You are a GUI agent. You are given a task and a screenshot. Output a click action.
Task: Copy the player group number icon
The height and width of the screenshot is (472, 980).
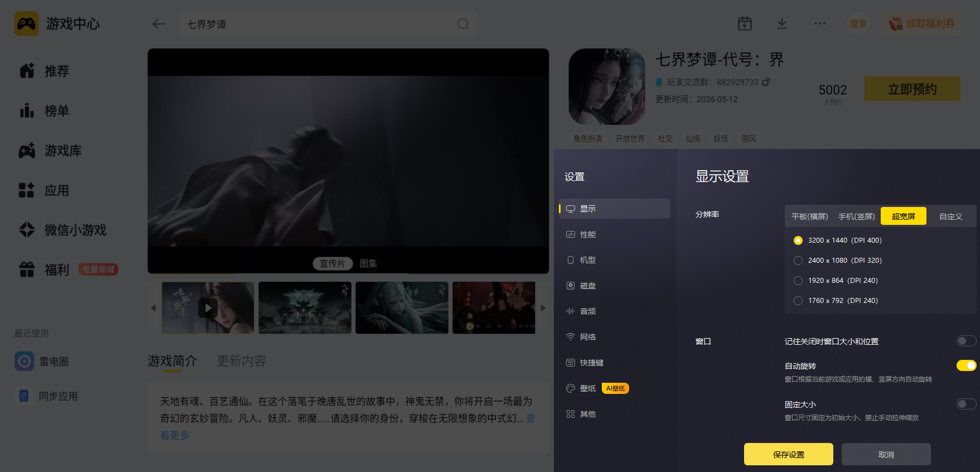[x=766, y=82]
